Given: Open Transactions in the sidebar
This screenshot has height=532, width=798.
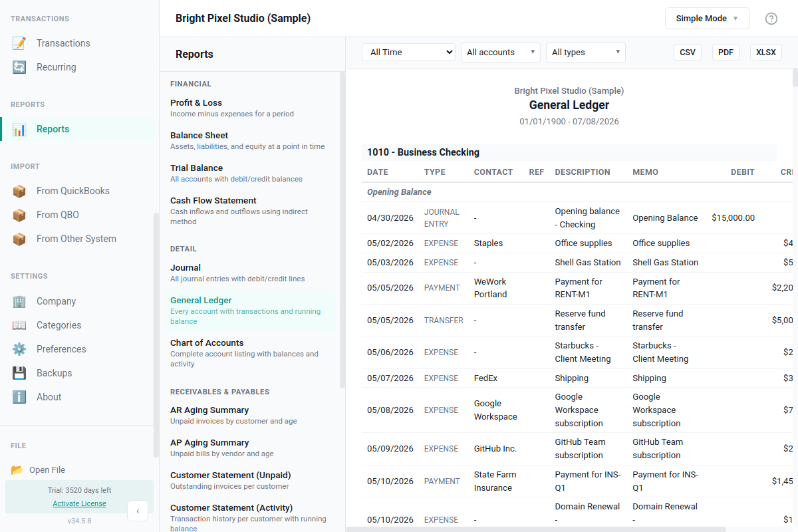Looking at the screenshot, I should pos(78,43).
